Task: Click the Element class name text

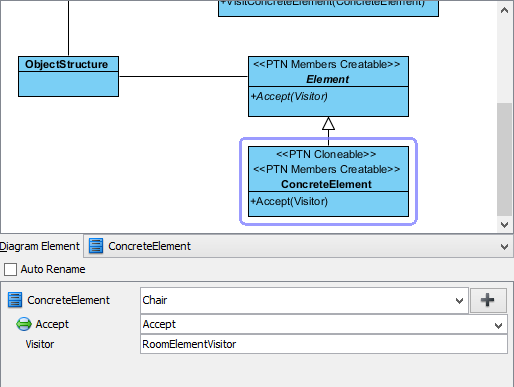Action: point(328,79)
